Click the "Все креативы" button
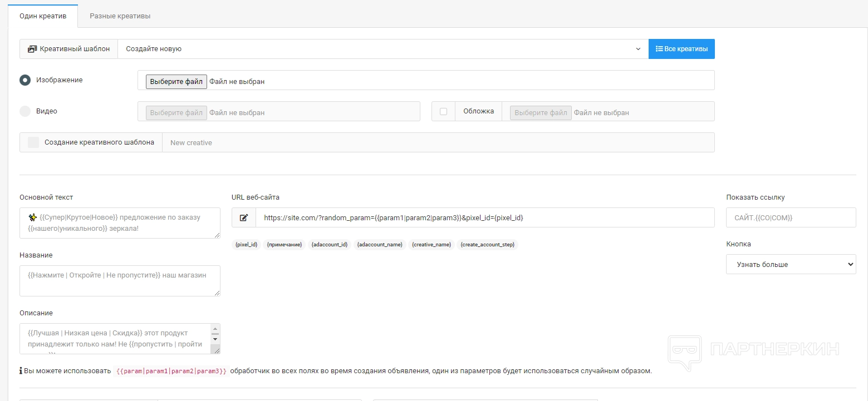 pyautogui.click(x=681, y=49)
